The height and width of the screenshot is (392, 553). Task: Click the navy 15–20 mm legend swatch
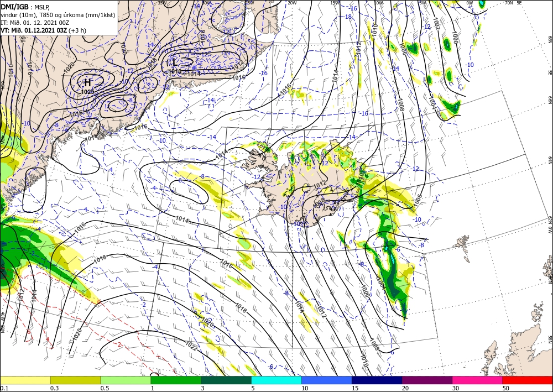pyautogui.click(x=377, y=380)
